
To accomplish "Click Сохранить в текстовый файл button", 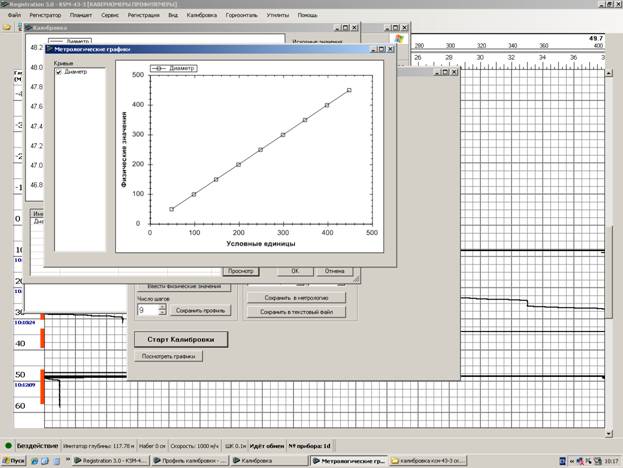I will (x=296, y=312).
